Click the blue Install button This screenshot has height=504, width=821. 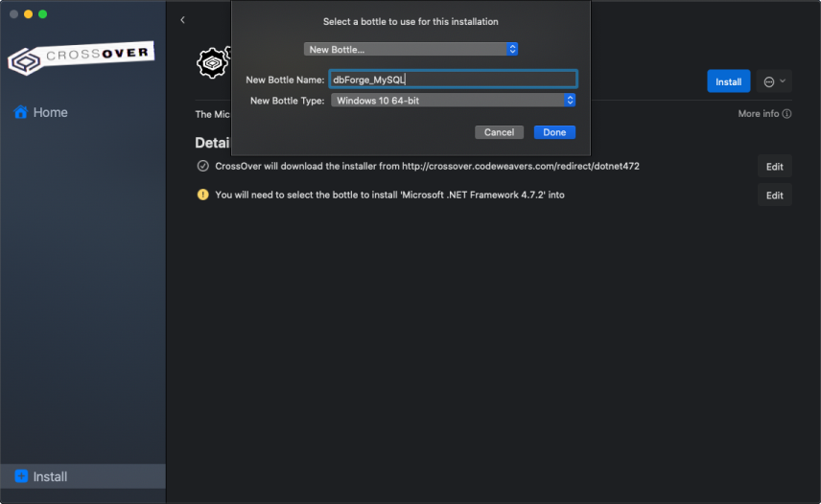coord(728,81)
